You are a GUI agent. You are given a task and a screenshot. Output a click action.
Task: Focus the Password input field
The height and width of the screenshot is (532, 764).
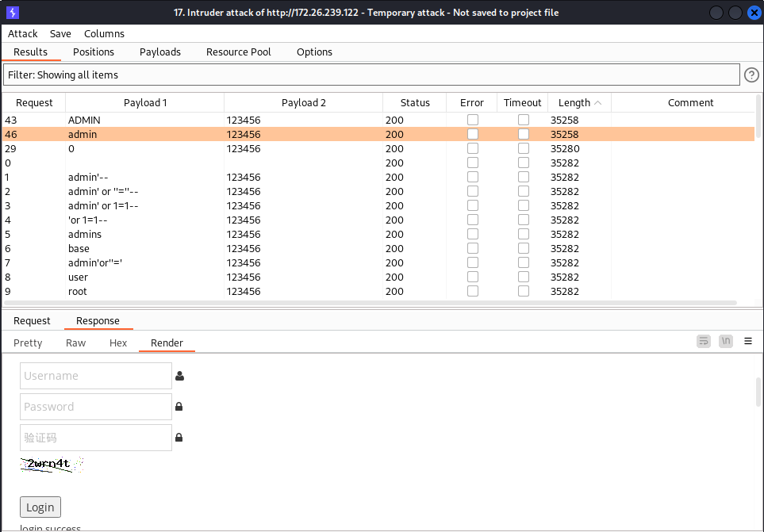(x=96, y=407)
